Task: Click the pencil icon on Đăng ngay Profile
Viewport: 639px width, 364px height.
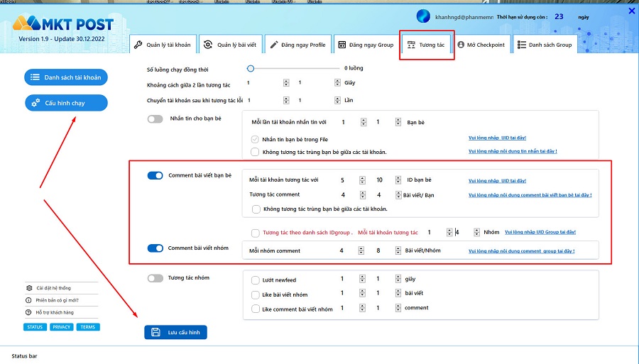Action: tap(274, 45)
